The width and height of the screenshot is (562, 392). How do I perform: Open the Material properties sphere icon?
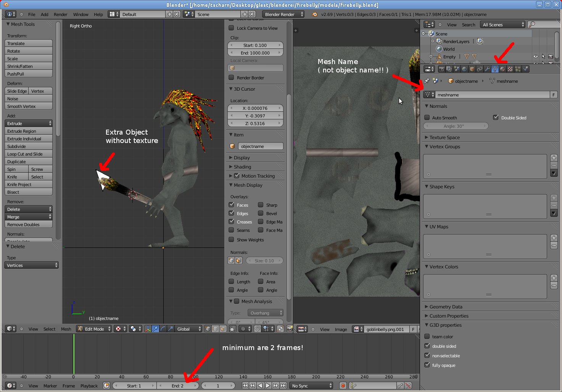[x=502, y=69]
